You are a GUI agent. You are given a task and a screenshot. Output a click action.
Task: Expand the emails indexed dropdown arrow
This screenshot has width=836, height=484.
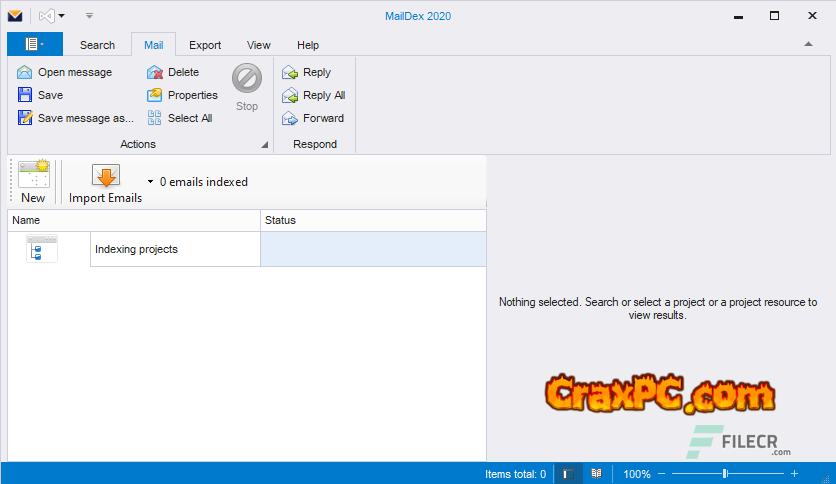click(150, 182)
